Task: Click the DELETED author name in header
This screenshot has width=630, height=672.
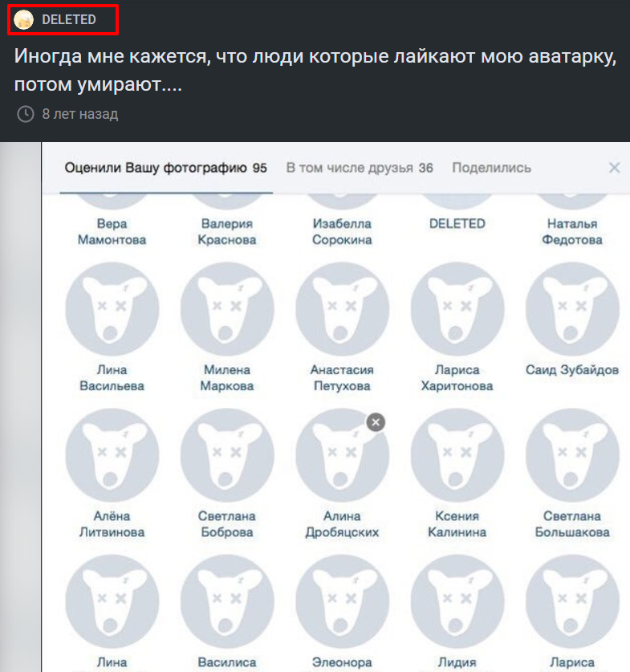Action: pyautogui.click(x=69, y=20)
